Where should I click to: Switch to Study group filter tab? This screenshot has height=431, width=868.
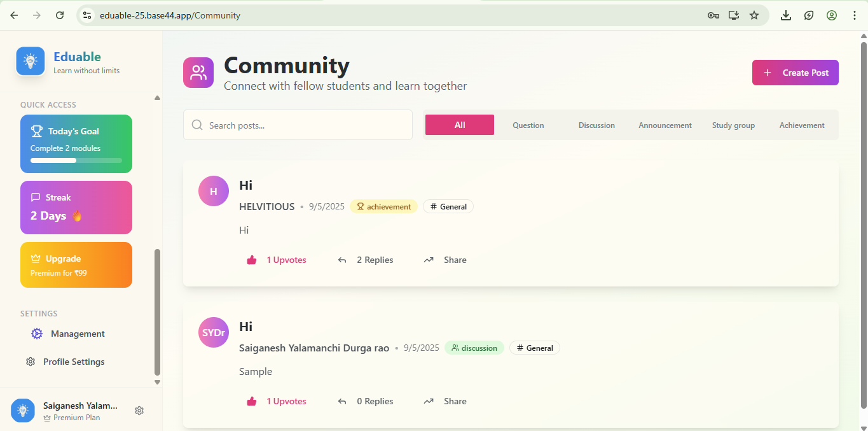733,125
